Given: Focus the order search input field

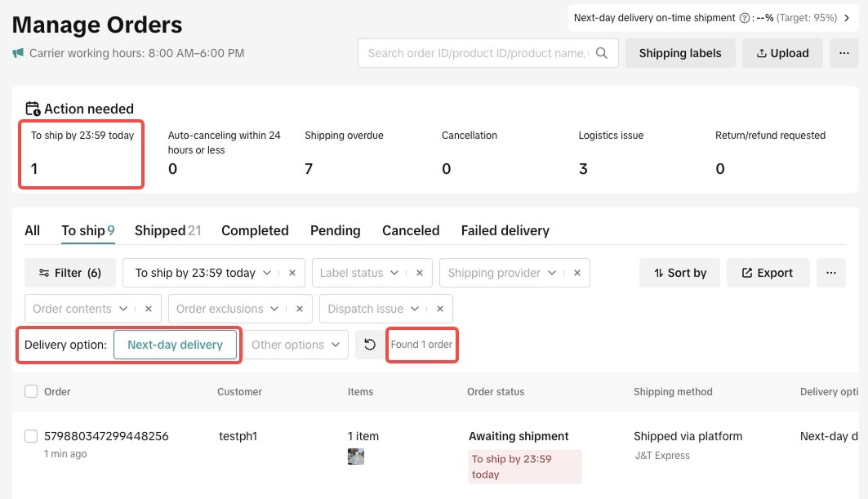Looking at the screenshot, I should (x=476, y=53).
